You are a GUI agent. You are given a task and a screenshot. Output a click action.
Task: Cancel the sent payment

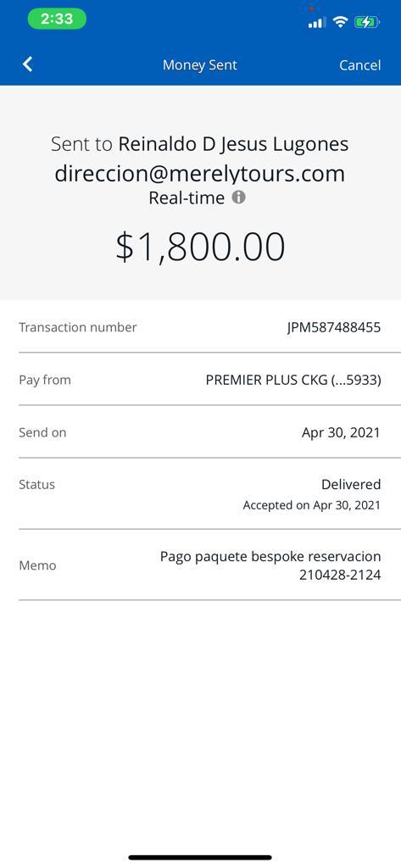tap(360, 64)
